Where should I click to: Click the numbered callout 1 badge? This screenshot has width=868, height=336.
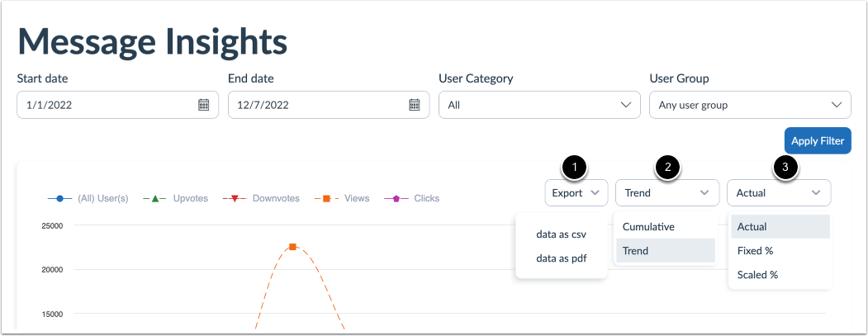[x=574, y=167]
